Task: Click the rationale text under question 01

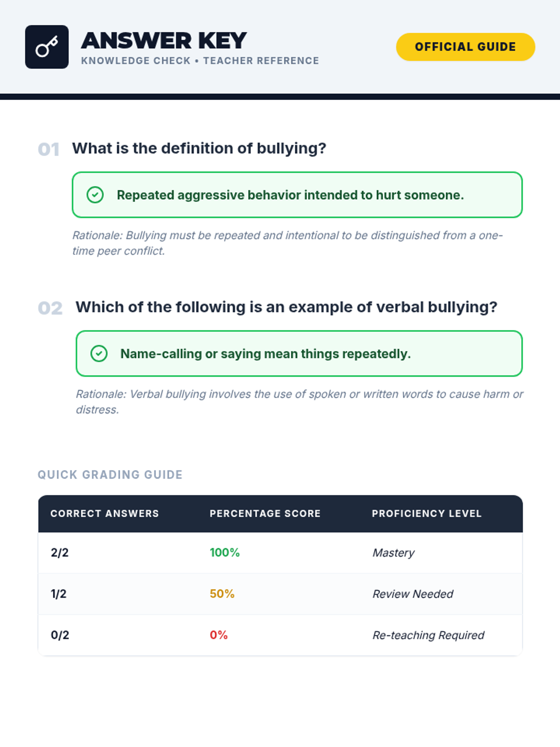Action: coord(287,243)
